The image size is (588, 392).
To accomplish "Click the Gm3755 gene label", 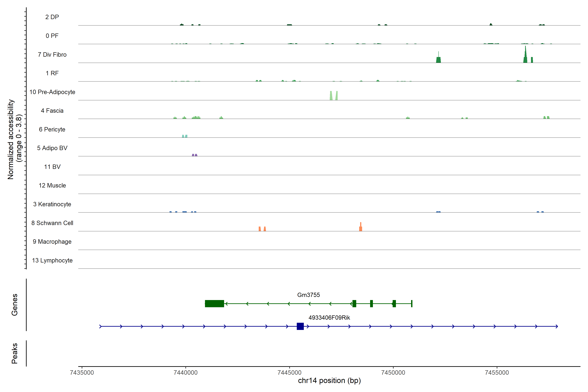I will 308,295.
